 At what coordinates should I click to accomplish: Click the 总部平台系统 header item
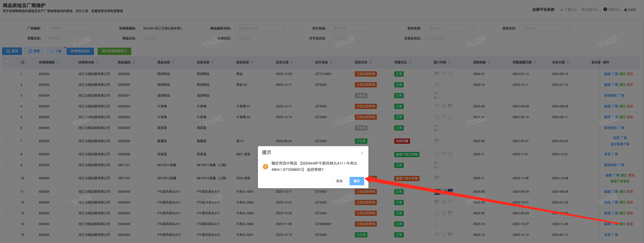(543, 10)
